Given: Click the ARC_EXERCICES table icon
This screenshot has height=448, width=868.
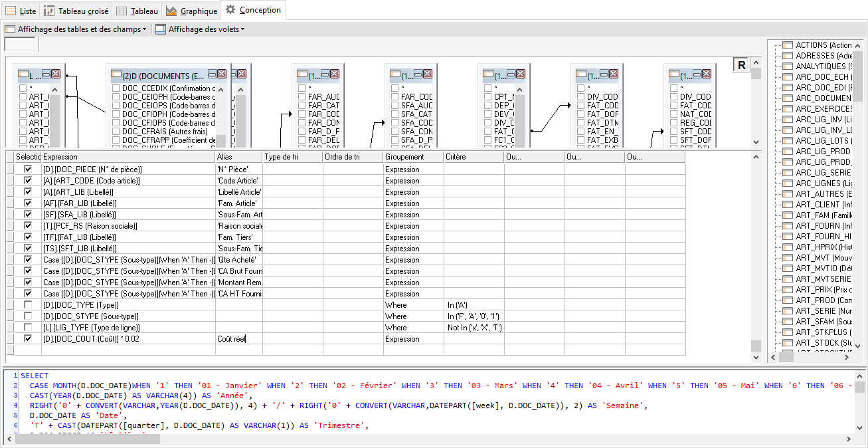Looking at the screenshot, I should (788, 109).
